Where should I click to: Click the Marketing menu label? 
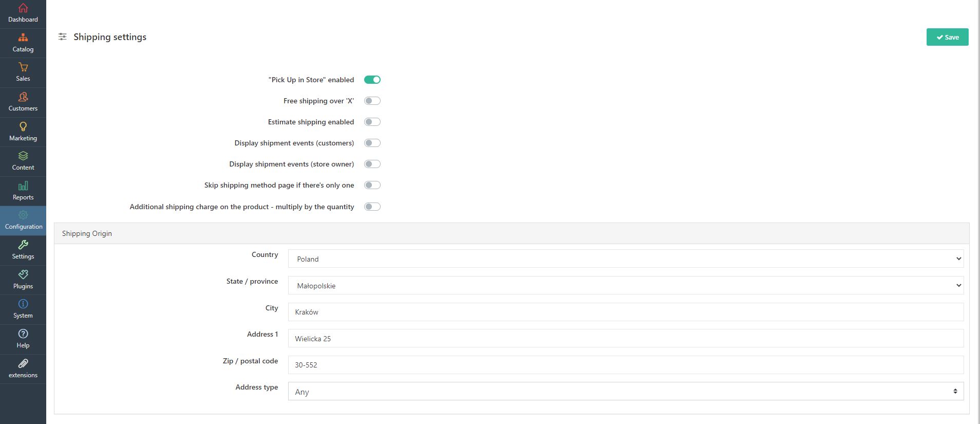click(x=23, y=138)
